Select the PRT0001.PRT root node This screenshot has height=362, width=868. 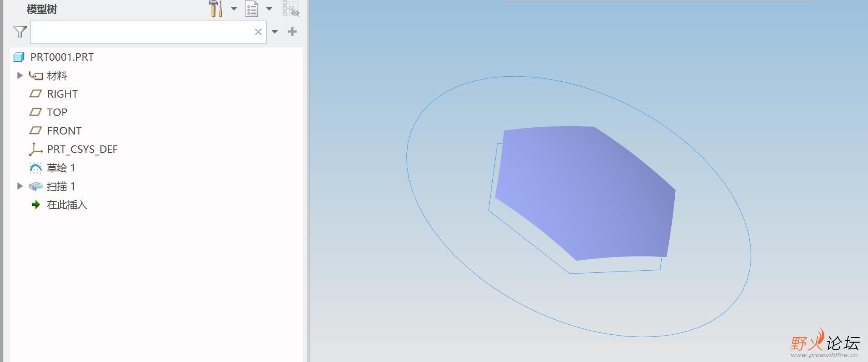(62, 57)
